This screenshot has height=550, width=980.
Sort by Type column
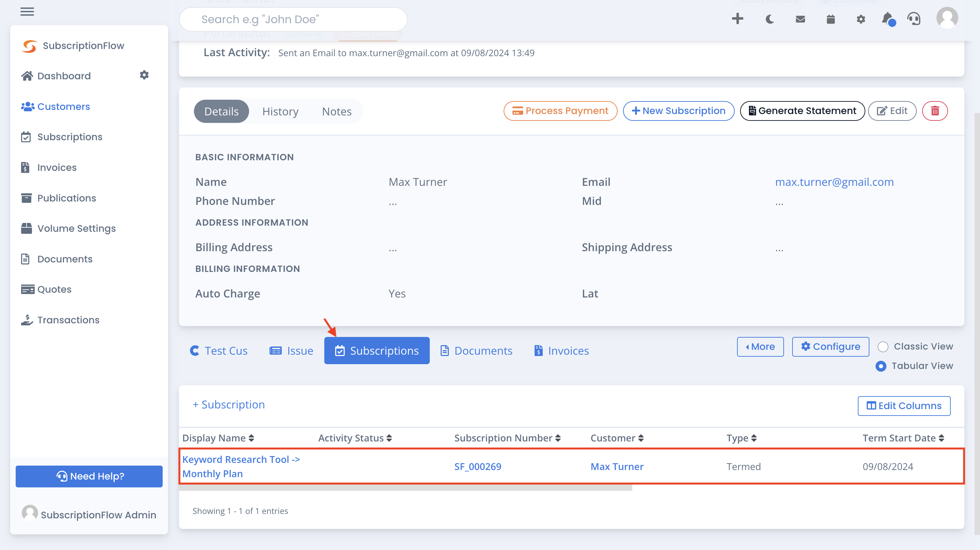tap(741, 438)
